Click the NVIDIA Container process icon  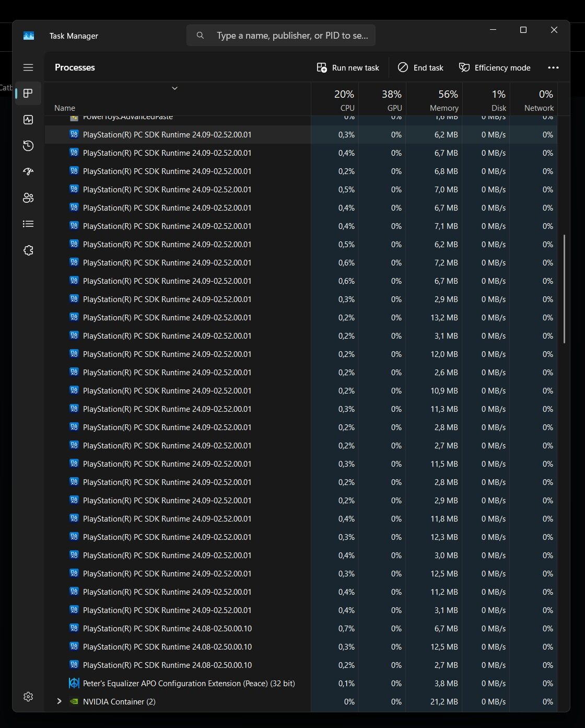(x=74, y=701)
